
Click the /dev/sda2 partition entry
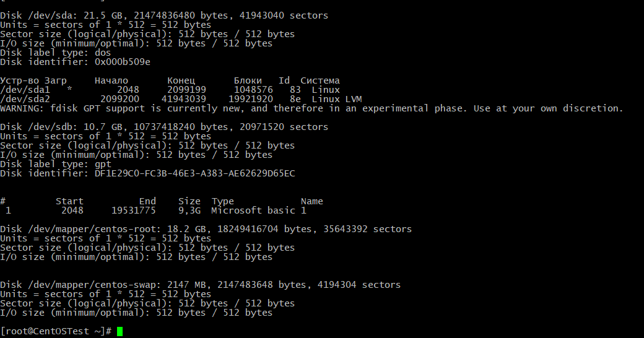click(25, 99)
